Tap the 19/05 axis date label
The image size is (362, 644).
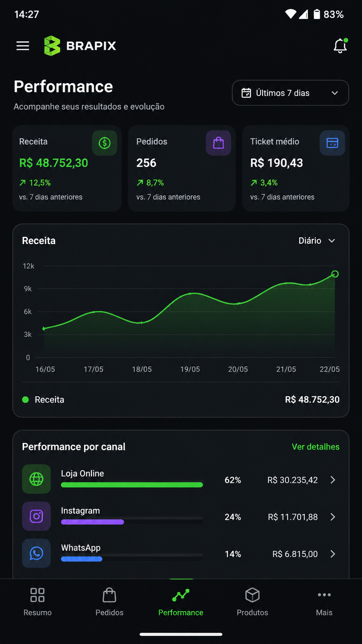coord(190,369)
